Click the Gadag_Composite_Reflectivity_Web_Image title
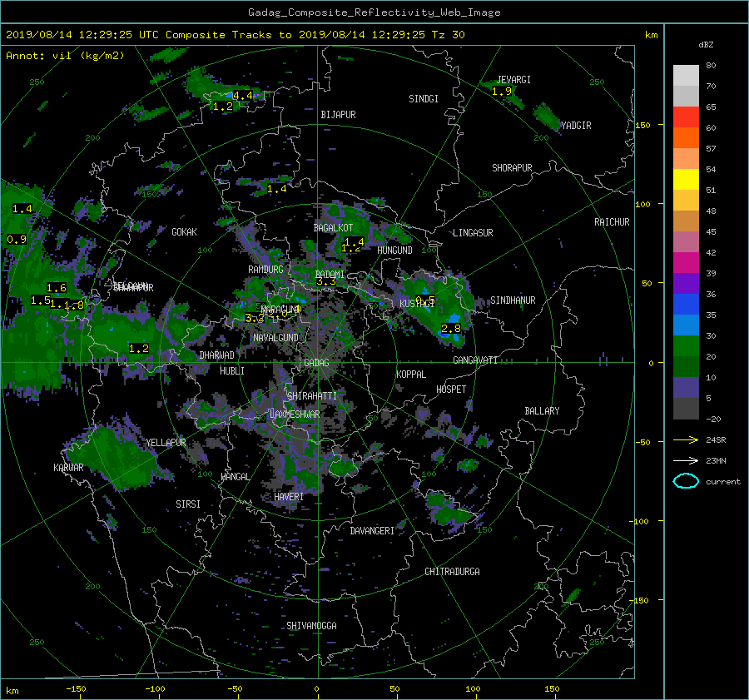This screenshot has width=749, height=700. click(374, 12)
